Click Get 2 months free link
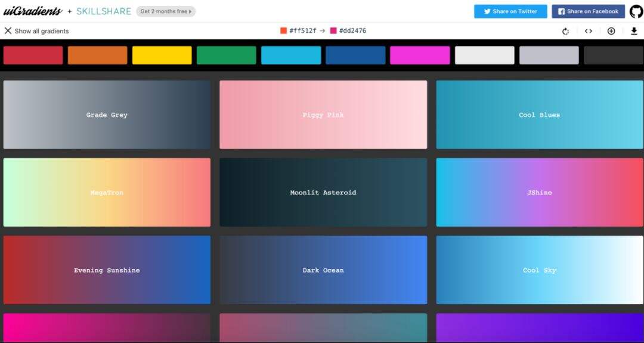Viewport: 644px width, 343px height. 166,11
